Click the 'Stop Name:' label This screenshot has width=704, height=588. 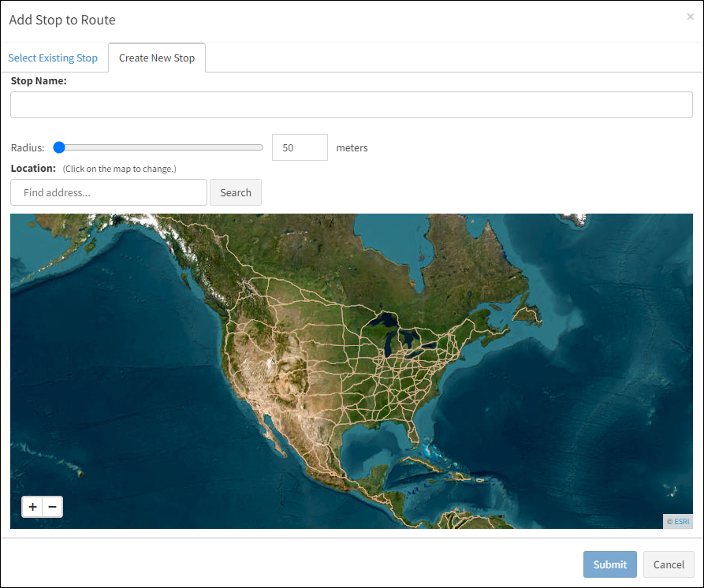(39, 81)
